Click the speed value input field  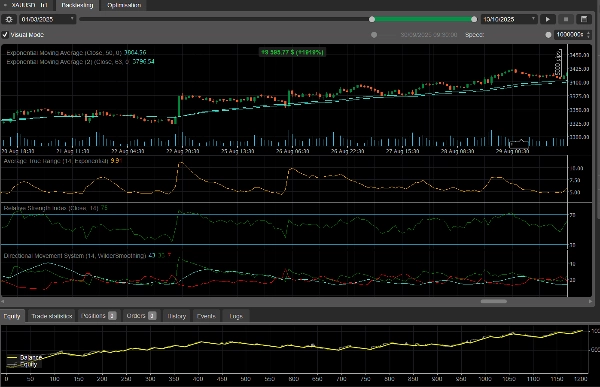pyautogui.click(x=570, y=35)
